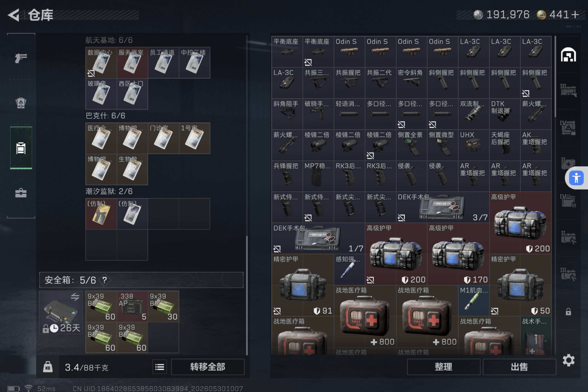Open the level IV folder case
Image resolution: width=588 pixels, height=392 pixels.
[x=568, y=200]
